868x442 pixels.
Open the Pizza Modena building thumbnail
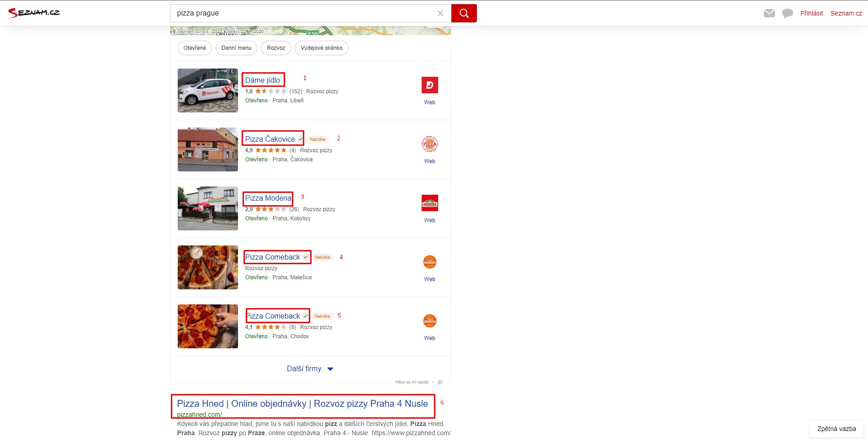point(208,208)
